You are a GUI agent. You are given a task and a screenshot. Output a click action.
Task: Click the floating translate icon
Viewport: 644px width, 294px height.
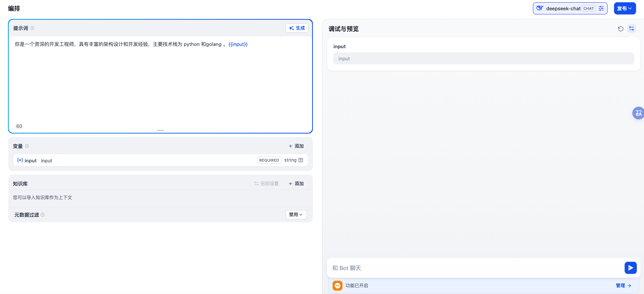coord(638,113)
